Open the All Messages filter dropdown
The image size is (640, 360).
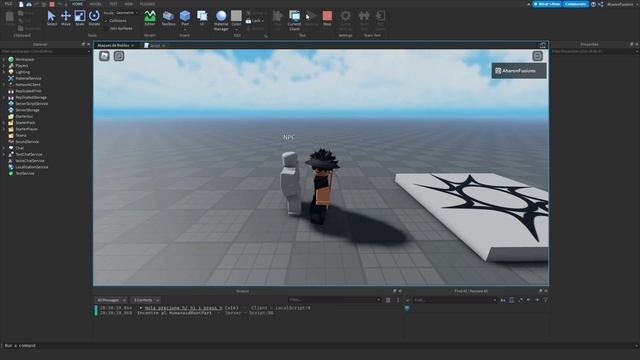[111, 300]
